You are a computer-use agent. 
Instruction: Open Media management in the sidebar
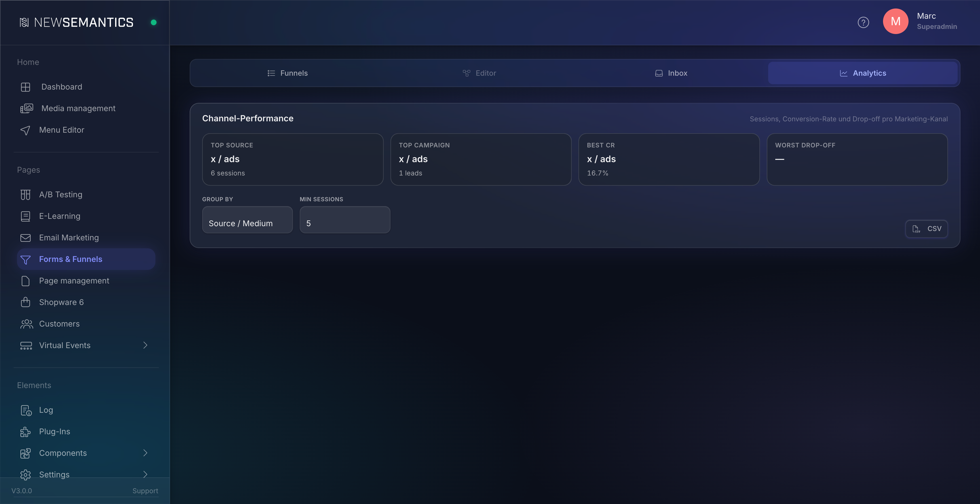pyautogui.click(x=86, y=108)
